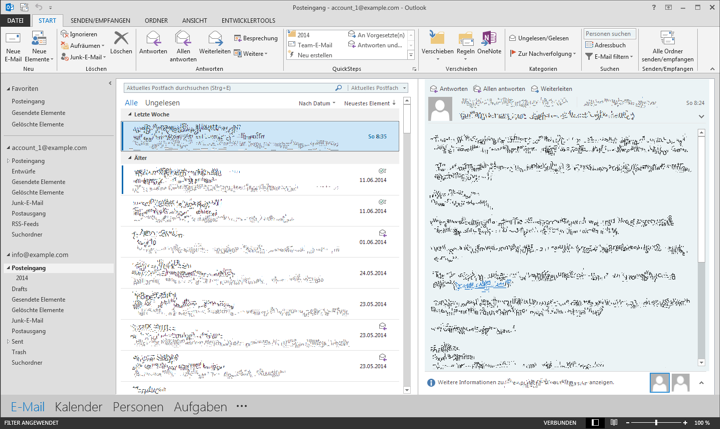The height and width of the screenshot is (429, 720).
Task: Collapse the account_1@example.com tree
Action: 8,148
